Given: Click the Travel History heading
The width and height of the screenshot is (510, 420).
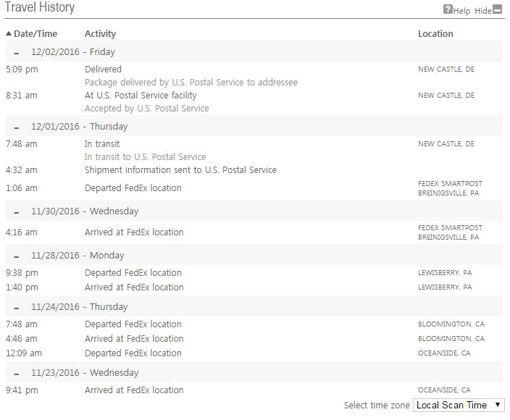Looking at the screenshot, I should 40,9.
